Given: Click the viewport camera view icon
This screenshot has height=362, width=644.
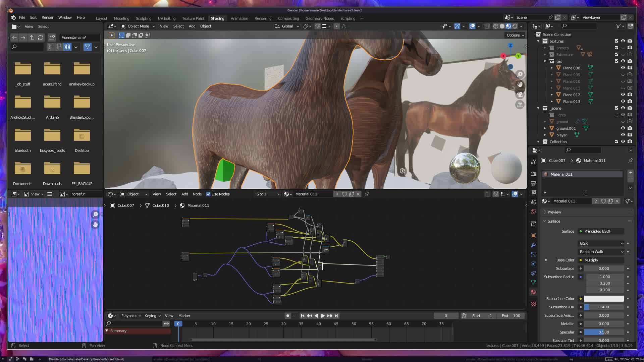Looking at the screenshot, I should tap(520, 95).
